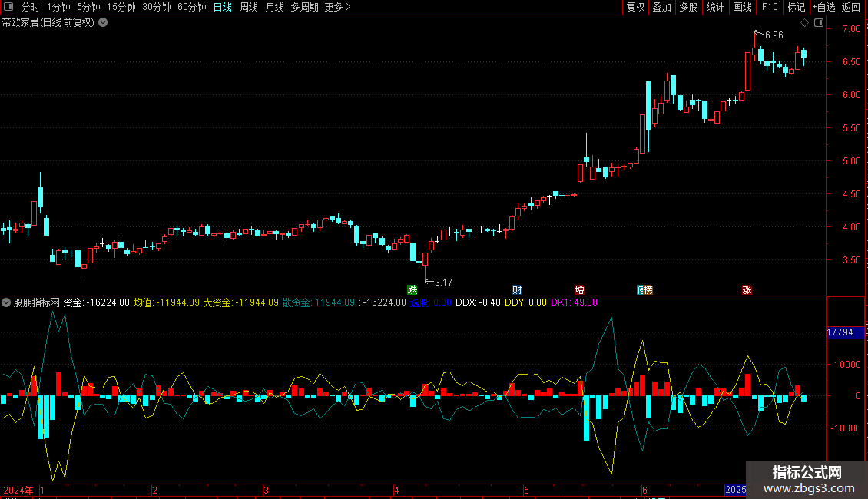Switch to 周线 weekly chart
This screenshot has width=868, height=499.
click(249, 7)
